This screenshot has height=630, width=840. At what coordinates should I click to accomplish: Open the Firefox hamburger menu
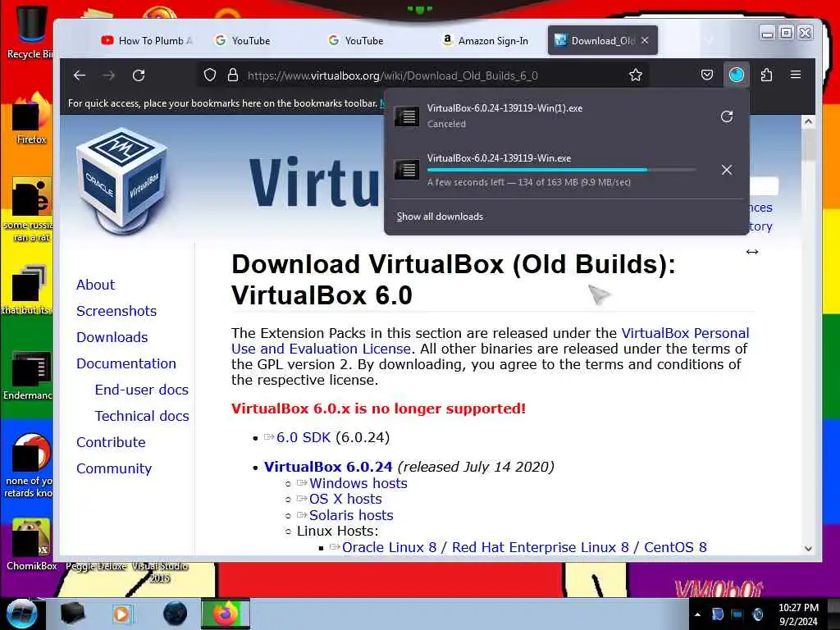(796, 75)
